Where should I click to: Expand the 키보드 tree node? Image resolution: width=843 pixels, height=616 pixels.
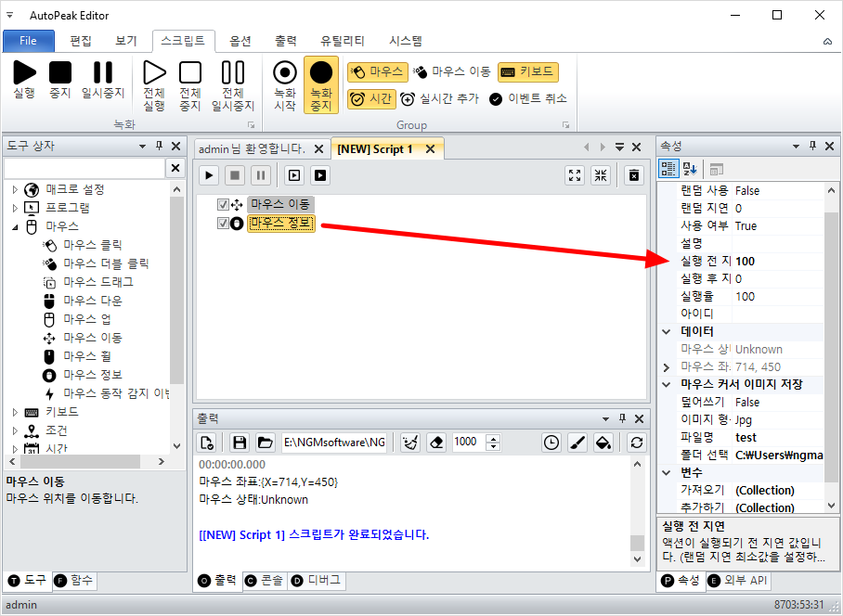click(x=15, y=412)
